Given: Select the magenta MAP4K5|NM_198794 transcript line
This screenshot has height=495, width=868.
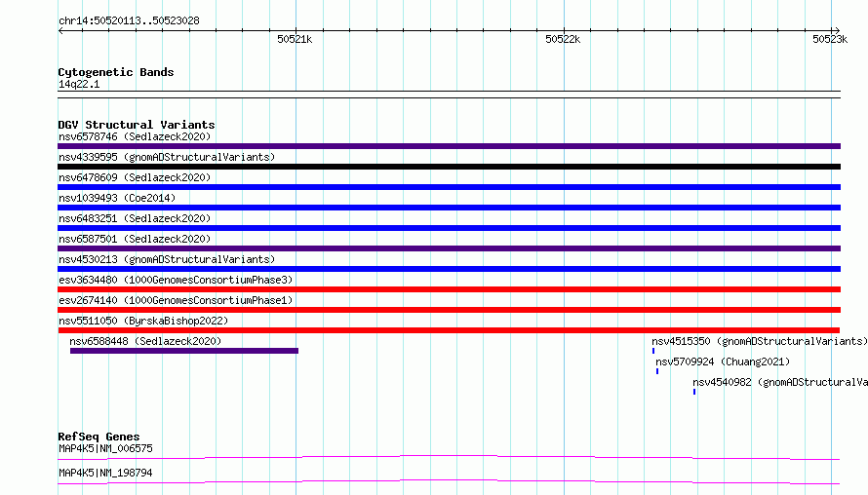Looking at the screenshot, I should click(x=449, y=481).
